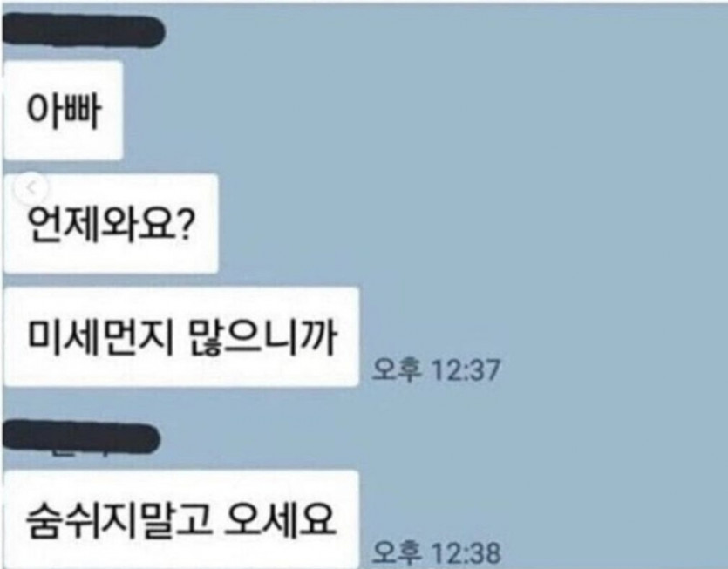
Task: Tap the word "많으니까" in the message
Action: pyautogui.click(x=262, y=338)
